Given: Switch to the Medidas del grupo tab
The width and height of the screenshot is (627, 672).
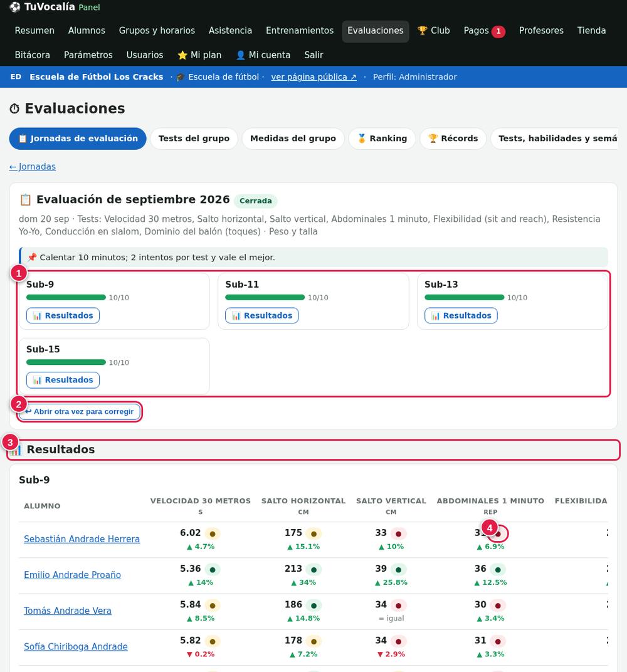Looking at the screenshot, I should pos(293,139).
